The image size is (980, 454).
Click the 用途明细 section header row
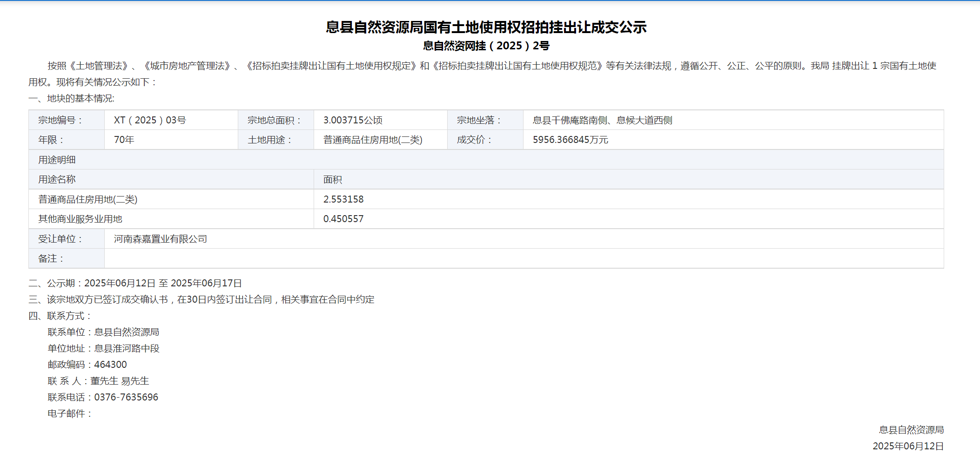(486, 160)
